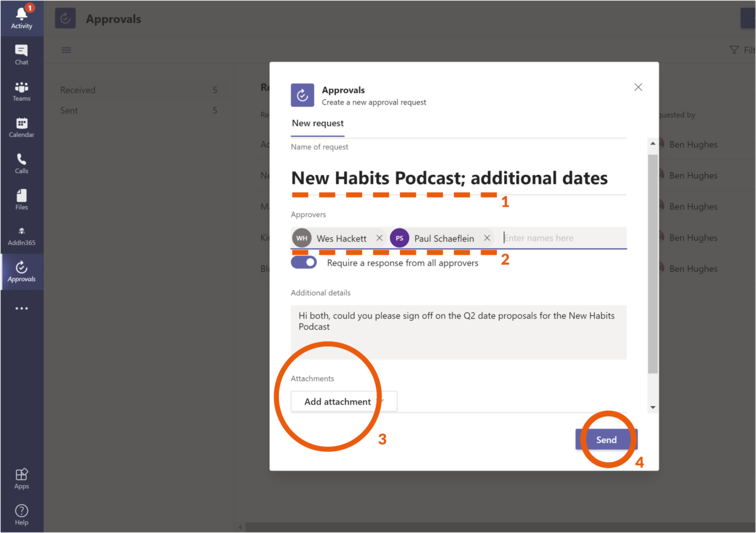Disable require a response from all approvers

tap(304, 262)
